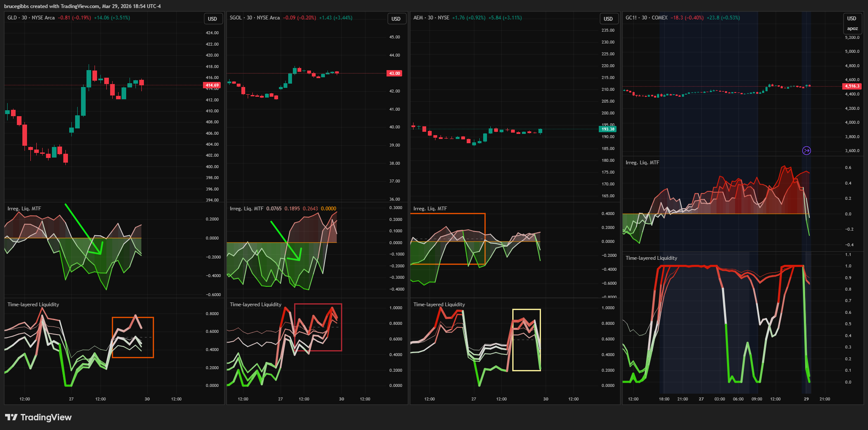868x430 pixels.
Task: Open the USD currency dropdown on GLD chart
Action: pyautogui.click(x=212, y=19)
